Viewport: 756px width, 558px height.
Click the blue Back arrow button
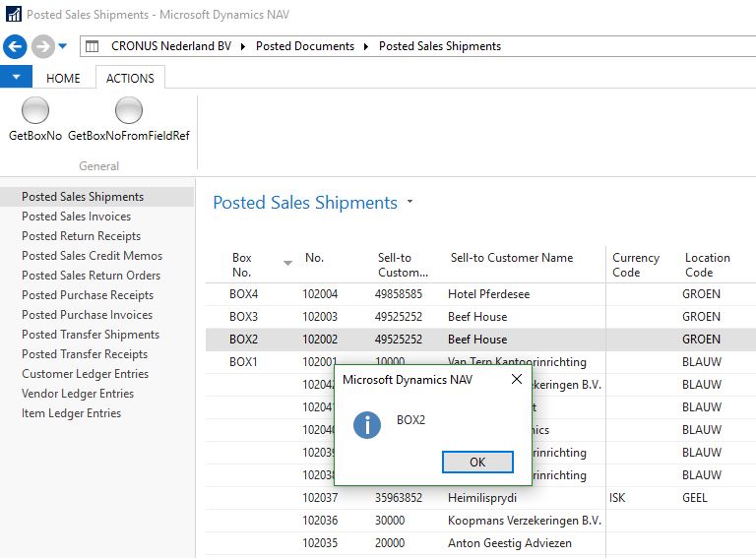(15, 46)
